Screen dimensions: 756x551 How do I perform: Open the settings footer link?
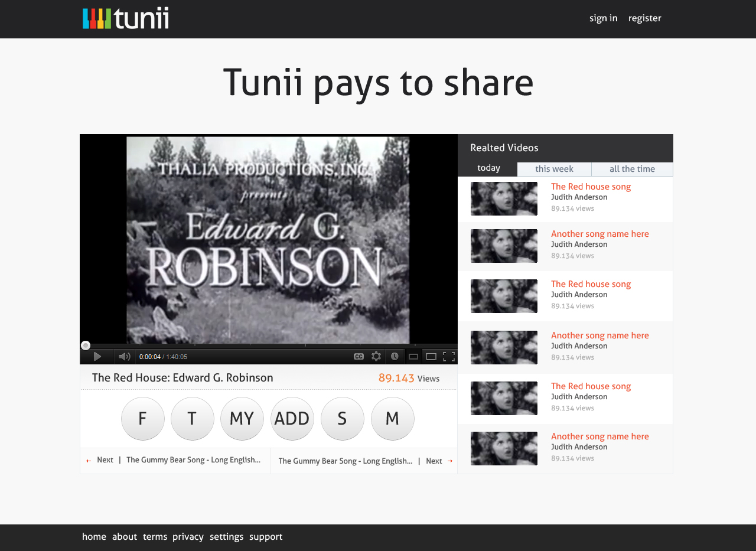226,537
